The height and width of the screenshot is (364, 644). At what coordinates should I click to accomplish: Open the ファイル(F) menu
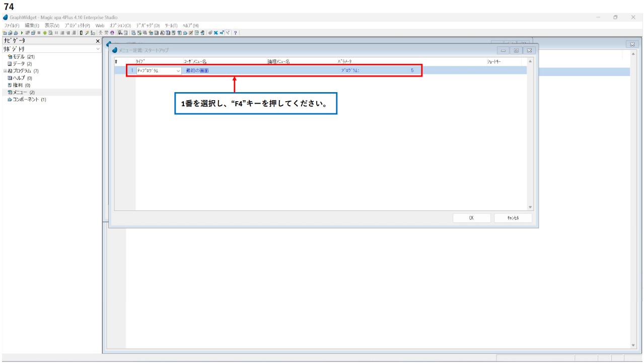[12, 25]
